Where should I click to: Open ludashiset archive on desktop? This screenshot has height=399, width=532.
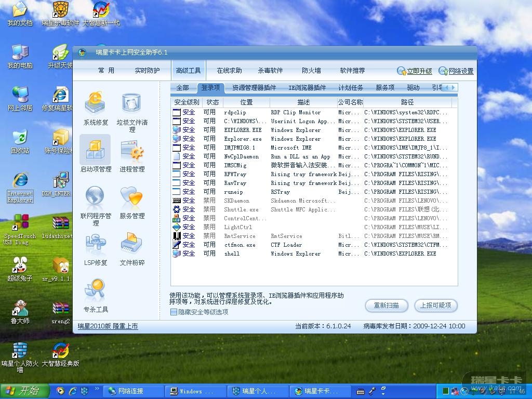pos(58,228)
